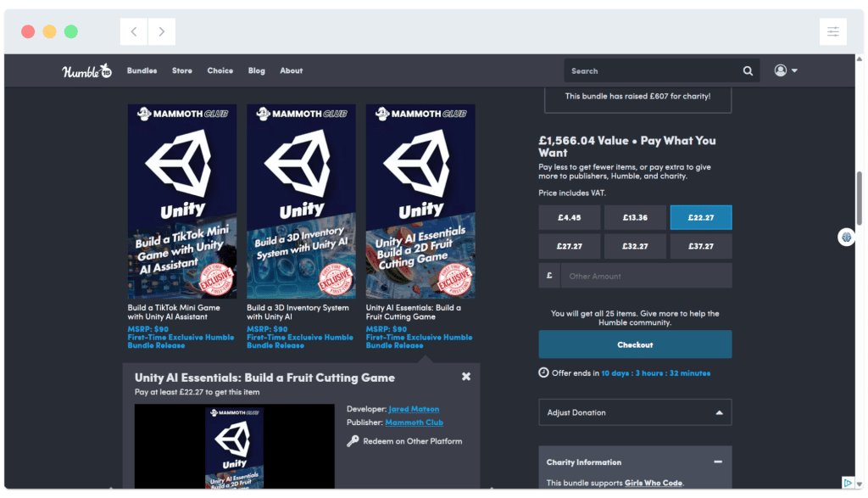Open the Bundles menu
This screenshot has height=498, width=868.
142,71
